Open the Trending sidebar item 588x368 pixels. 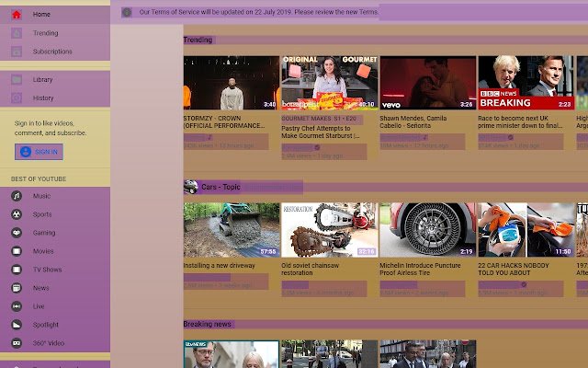click(x=55, y=33)
